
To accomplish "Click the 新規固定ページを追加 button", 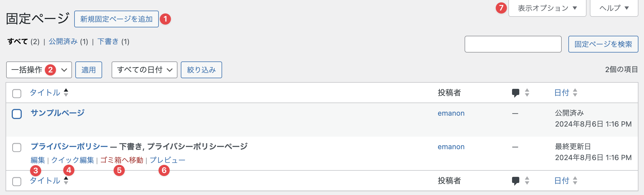I will pos(116,19).
